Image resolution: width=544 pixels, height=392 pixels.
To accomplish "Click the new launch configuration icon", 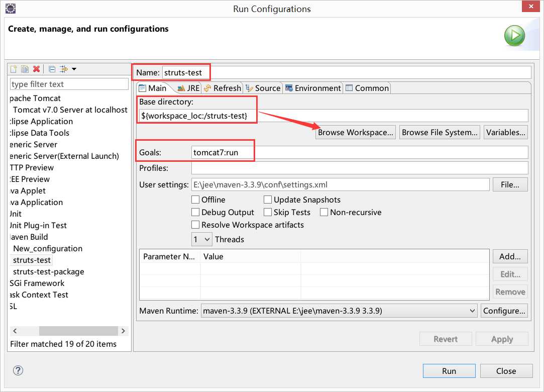I will tap(14, 69).
